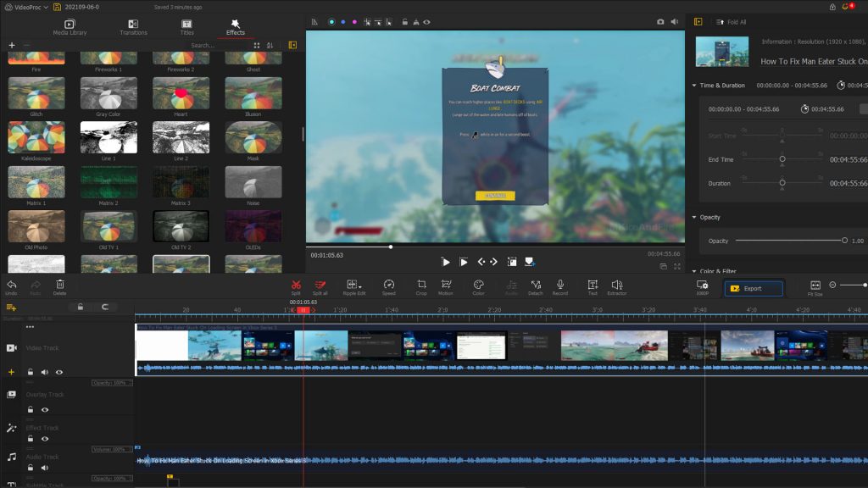Collapse the Time & Duration section
This screenshot has width=868, height=488.
click(x=694, y=86)
